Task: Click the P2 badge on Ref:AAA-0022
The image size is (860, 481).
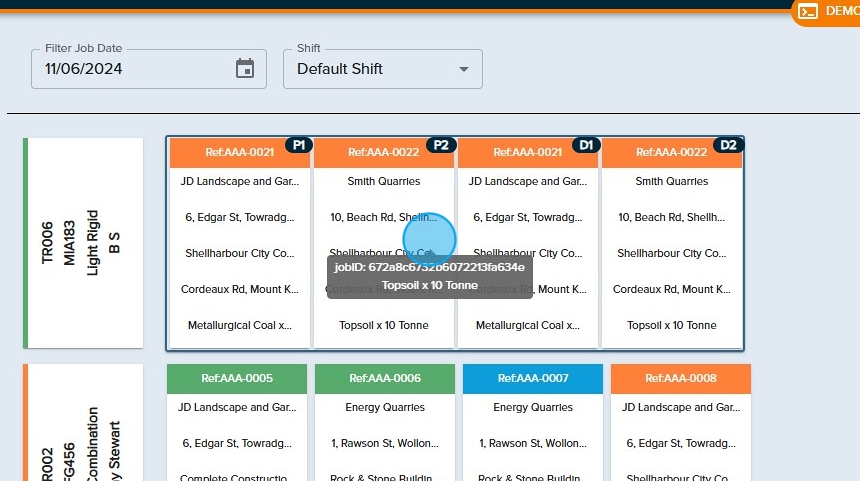Action: click(x=441, y=145)
